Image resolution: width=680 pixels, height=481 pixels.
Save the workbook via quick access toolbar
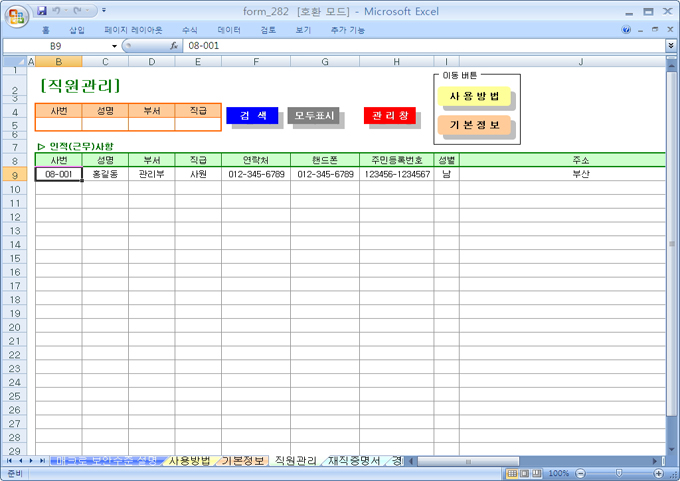click(x=41, y=11)
